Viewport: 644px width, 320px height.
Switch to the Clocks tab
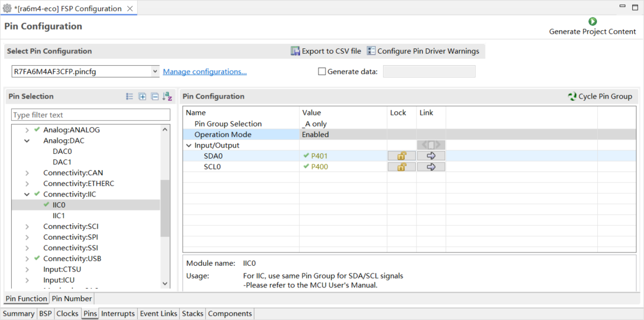[67, 314]
